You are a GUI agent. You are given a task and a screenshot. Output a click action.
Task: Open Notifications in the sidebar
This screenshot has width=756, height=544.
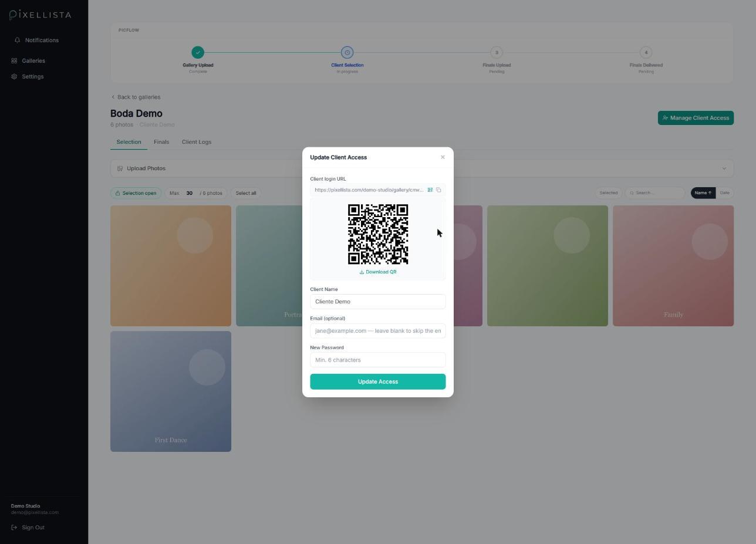coord(42,40)
